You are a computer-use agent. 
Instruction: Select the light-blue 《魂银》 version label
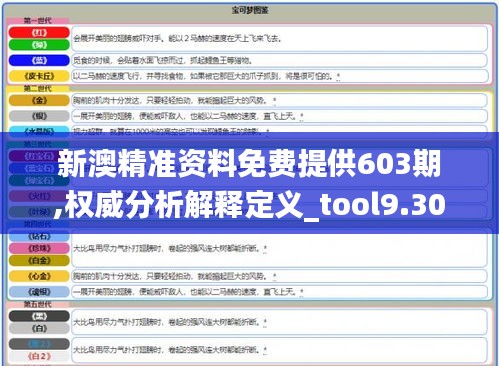39,292
